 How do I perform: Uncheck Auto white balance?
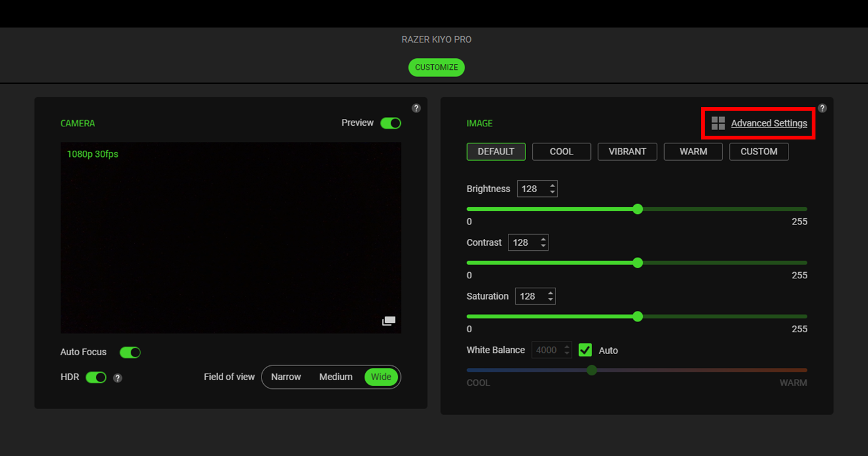(x=585, y=350)
